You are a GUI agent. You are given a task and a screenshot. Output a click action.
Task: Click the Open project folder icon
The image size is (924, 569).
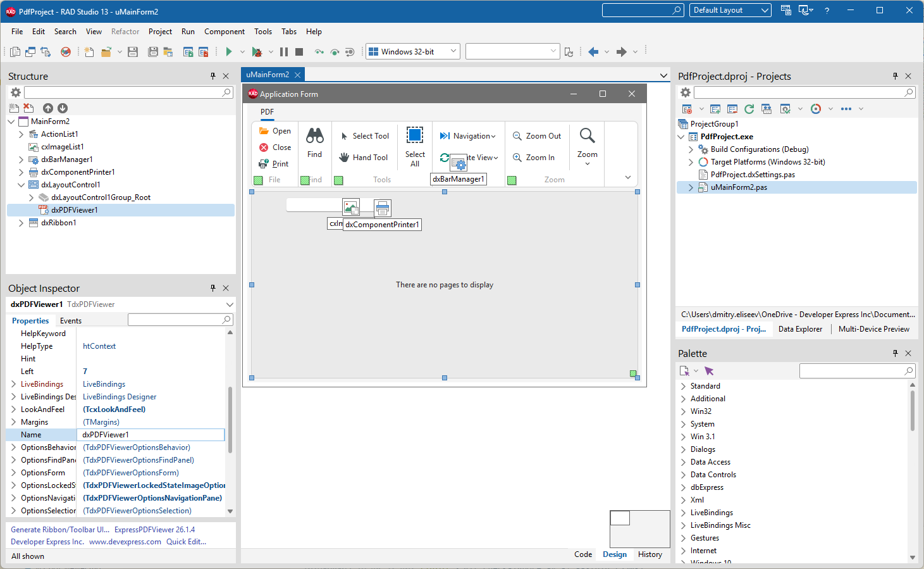(106, 52)
